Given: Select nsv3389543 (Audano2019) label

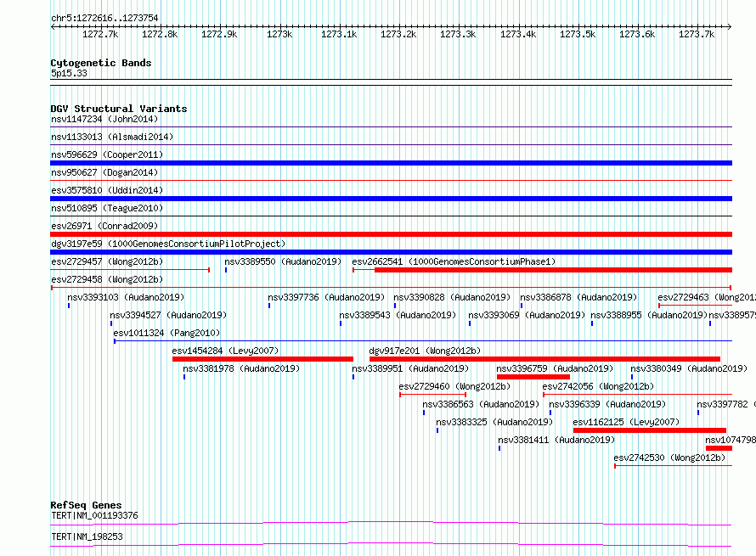Looking at the screenshot, I should pyautogui.click(x=398, y=315).
